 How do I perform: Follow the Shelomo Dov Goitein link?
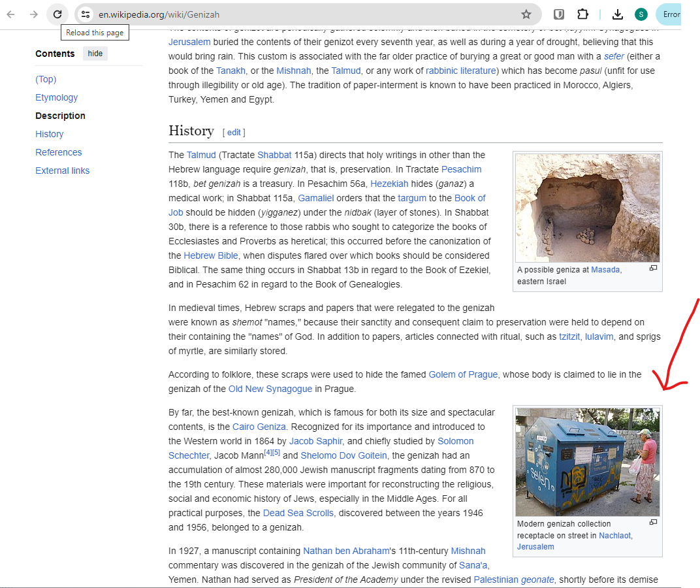(343, 455)
